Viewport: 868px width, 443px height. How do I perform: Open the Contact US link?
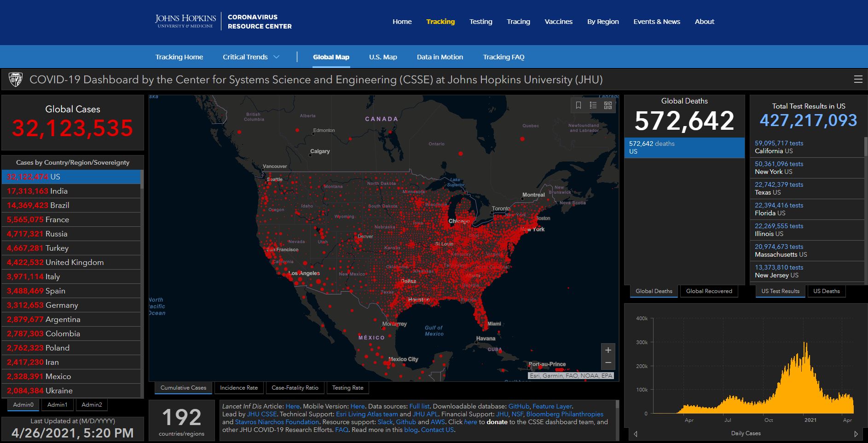click(437, 430)
